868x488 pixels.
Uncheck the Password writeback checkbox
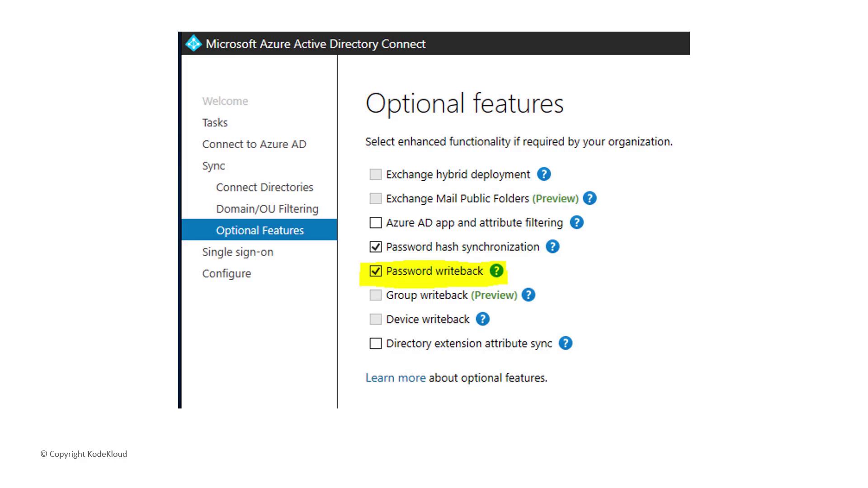click(x=375, y=271)
